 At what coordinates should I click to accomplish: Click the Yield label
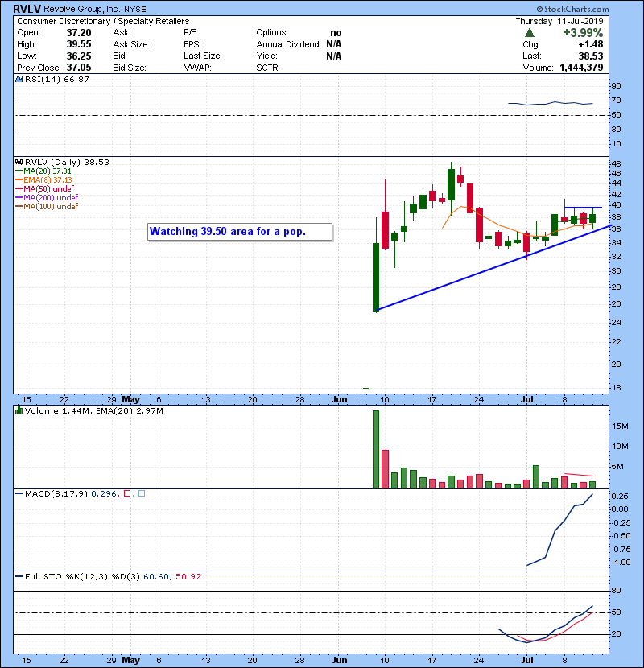[266, 56]
